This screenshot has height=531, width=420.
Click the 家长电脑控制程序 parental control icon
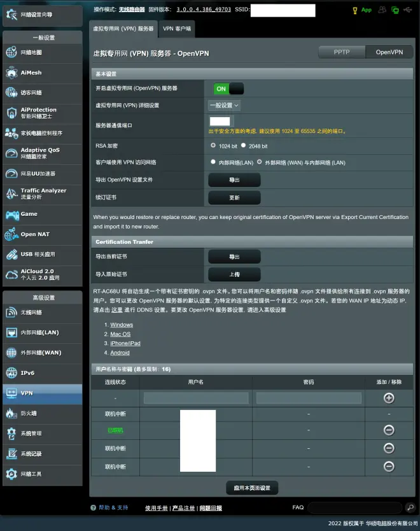click(x=11, y=133)
